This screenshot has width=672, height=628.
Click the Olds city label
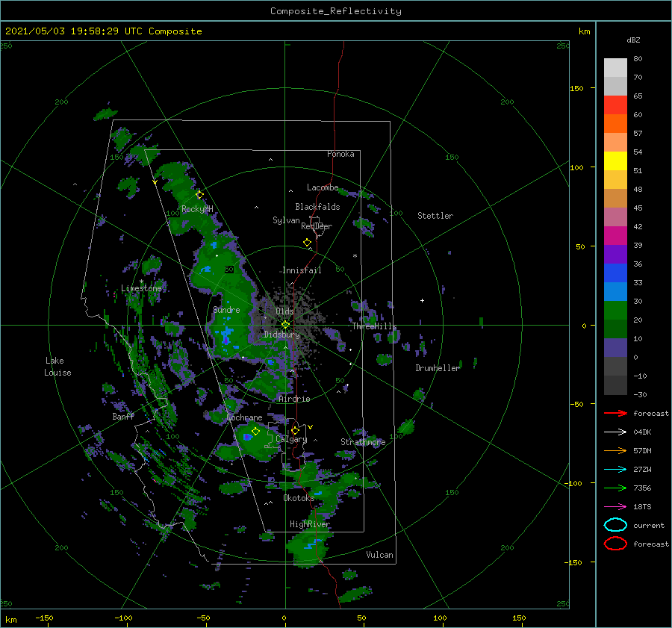(284, 311)
